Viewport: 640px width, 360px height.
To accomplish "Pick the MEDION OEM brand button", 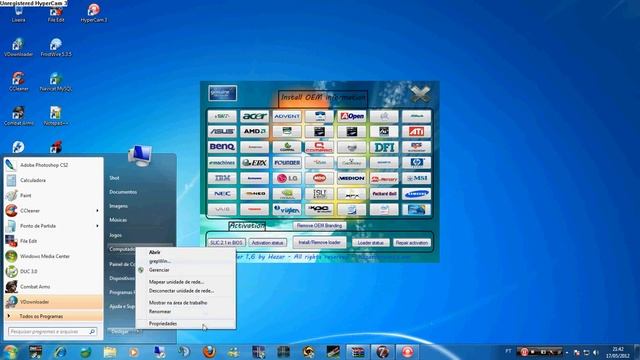I will point(352,178).
